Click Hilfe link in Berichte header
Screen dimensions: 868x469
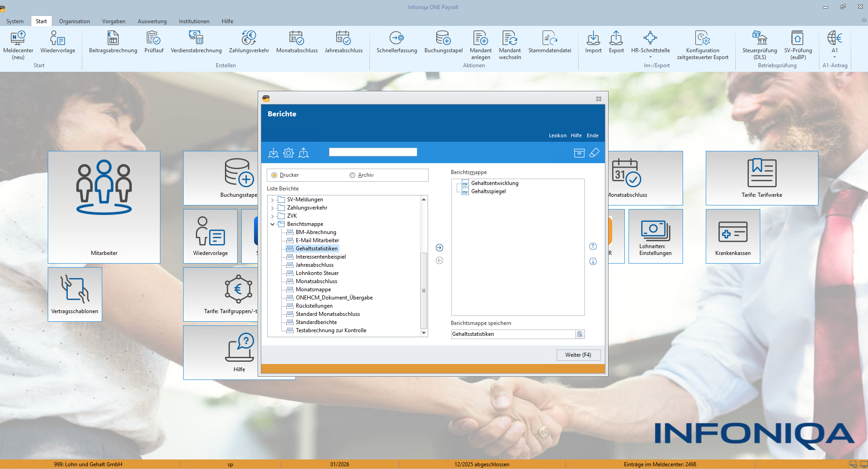[x=576, y=135]
